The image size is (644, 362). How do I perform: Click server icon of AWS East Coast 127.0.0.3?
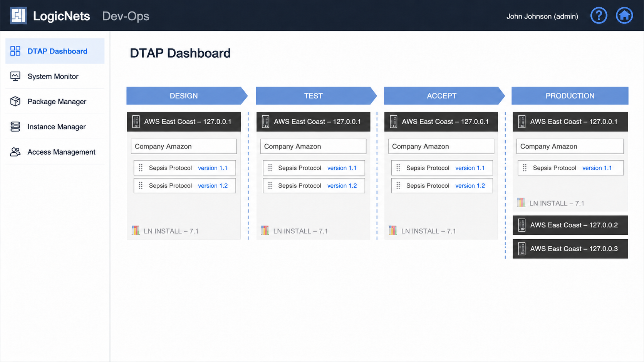tap(522, 249)
